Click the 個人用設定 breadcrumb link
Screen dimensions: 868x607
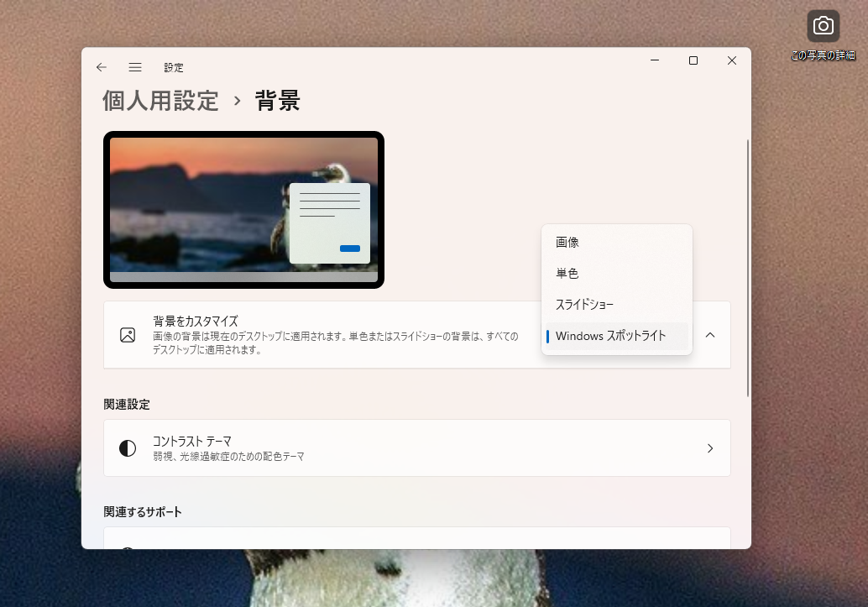(x=159, y=101)
